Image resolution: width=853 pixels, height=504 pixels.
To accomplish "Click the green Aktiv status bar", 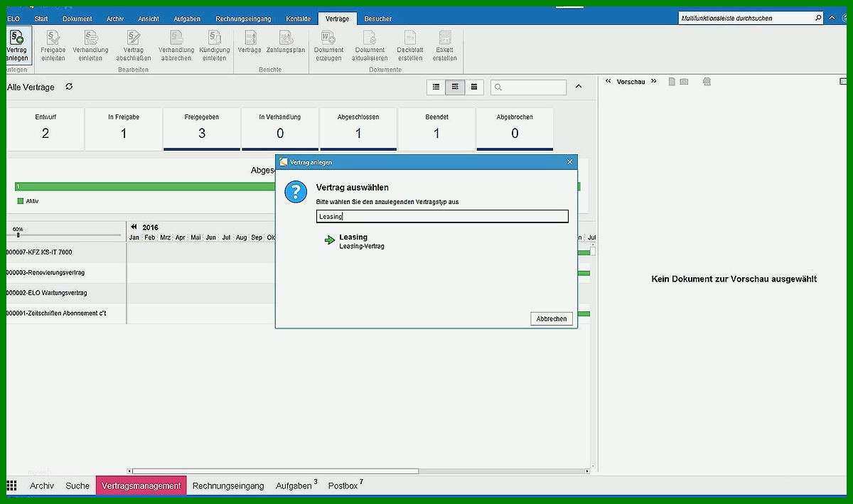I will point(145,187).
